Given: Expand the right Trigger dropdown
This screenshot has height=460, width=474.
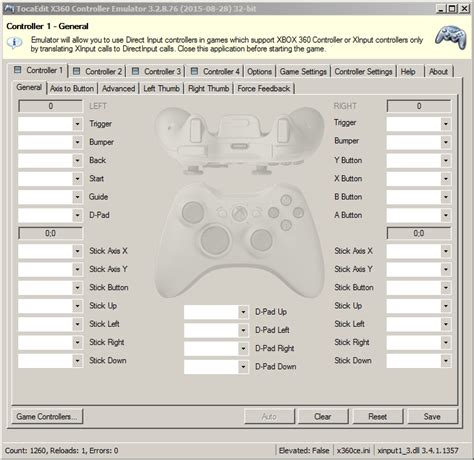Looking at the screenshot, I should (446, 124).
